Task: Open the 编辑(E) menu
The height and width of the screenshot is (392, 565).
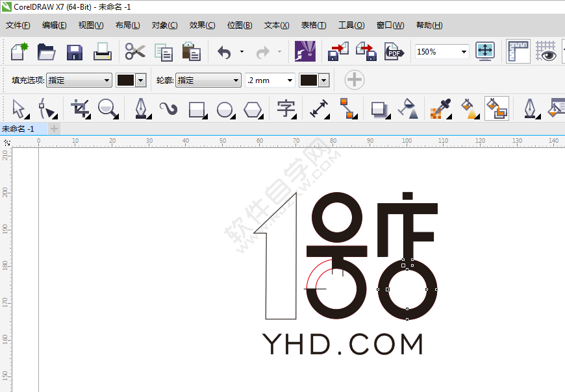Action: click(x=55, y=25)
